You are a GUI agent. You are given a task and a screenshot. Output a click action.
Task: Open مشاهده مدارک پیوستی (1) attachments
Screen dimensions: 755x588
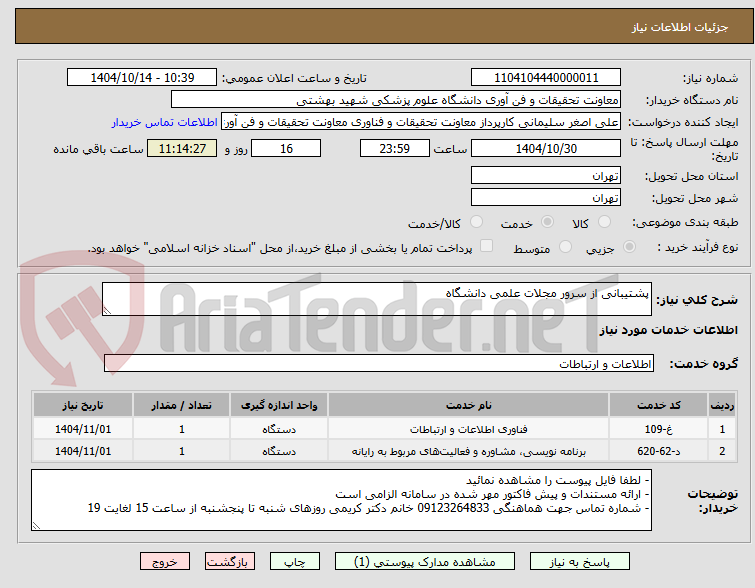[425, 562]
